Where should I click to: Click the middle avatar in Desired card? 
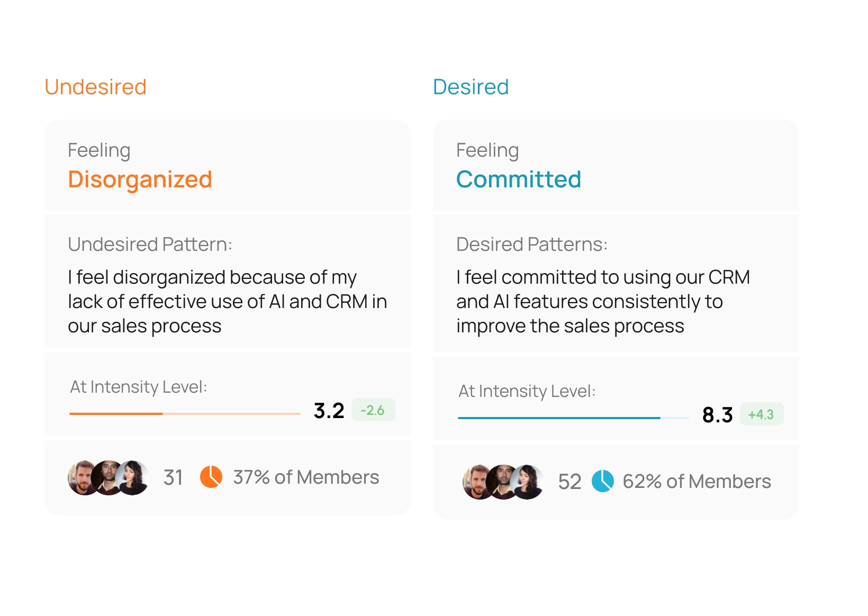(x=502, y=482)
